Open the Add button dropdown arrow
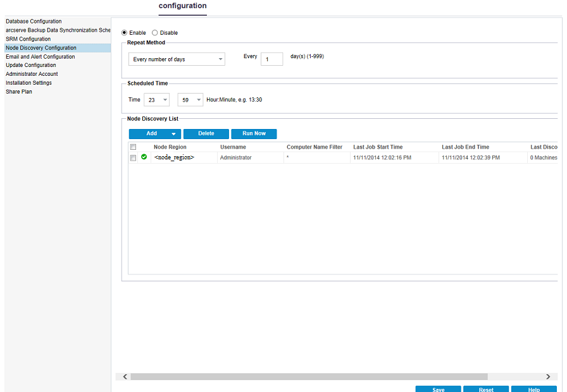This screenshot has width=567, height=392. 173,134
